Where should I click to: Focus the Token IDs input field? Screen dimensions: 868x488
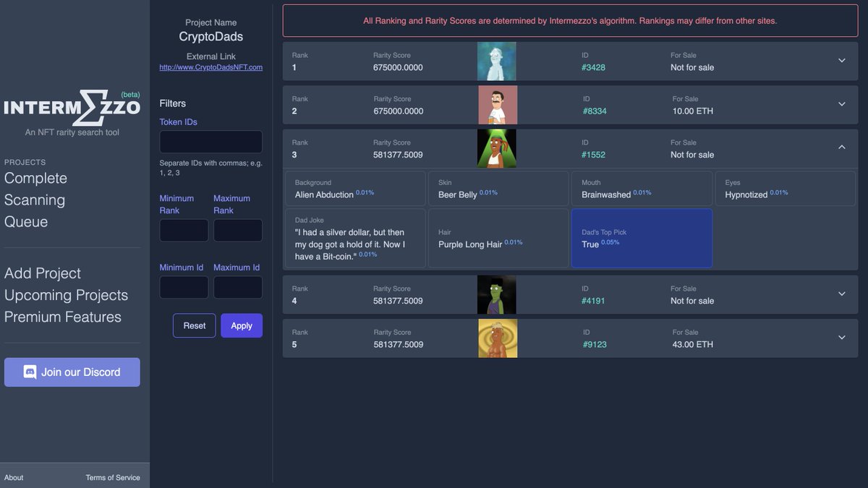tap(210, 142)
